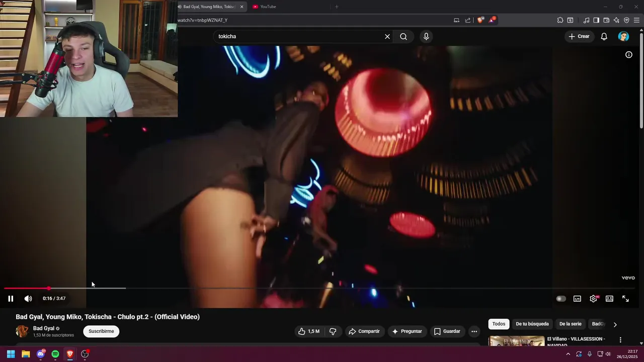Turn on subtitles in the player

(577, 299)
